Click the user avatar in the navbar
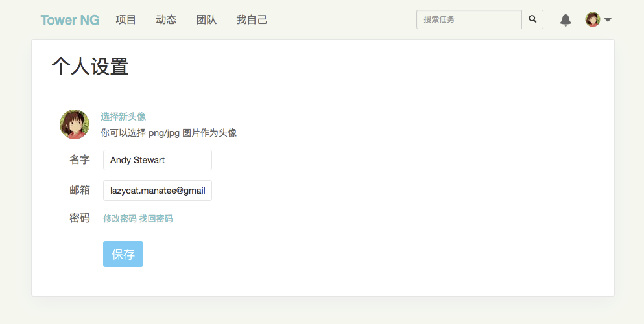Viewport: 644px width, 324px height. 593,19
